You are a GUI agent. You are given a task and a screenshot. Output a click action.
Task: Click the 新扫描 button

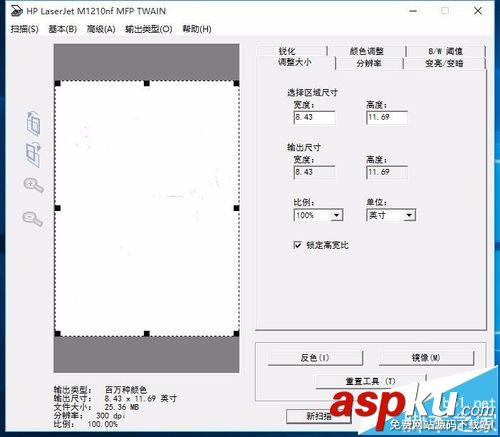[319, 416]
